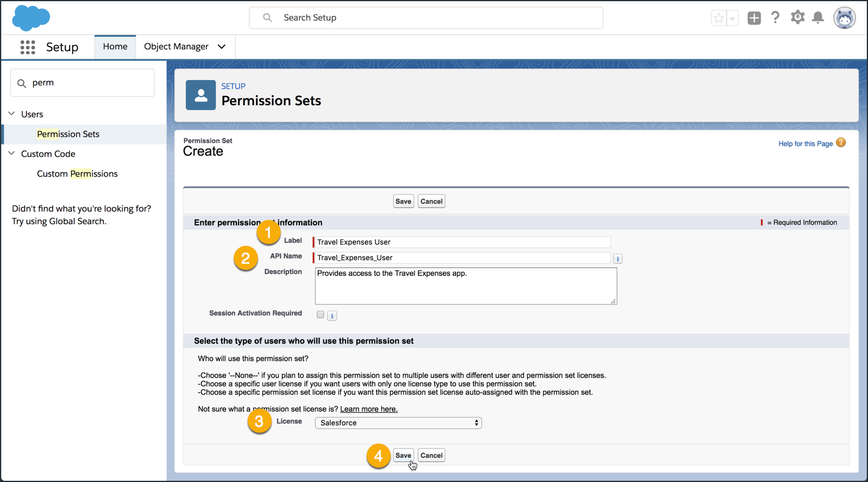The image size is (868, 482).
Task: Click the Salesforce cloud logo
Action: pyautogui.click(x=31, y=18)
